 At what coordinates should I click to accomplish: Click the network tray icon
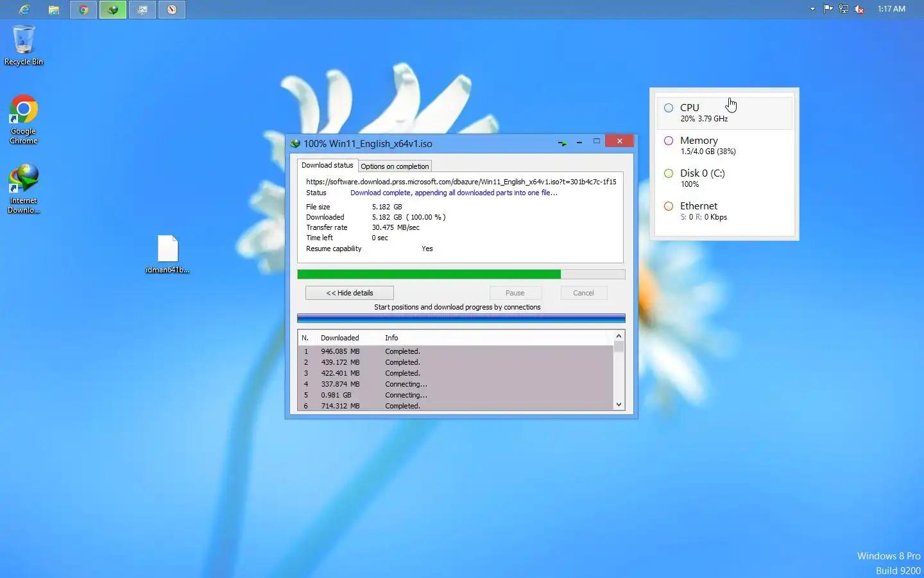click(x=844, y=9)
